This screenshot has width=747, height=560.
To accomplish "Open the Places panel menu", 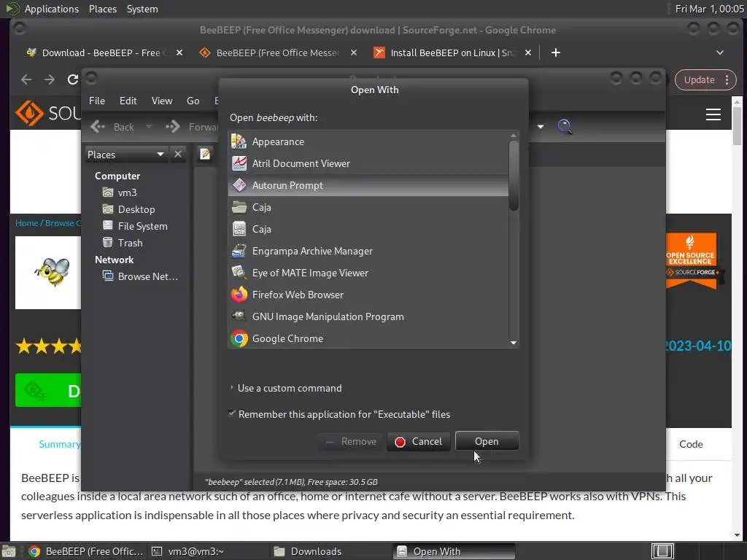I will [x=102, y=9].
